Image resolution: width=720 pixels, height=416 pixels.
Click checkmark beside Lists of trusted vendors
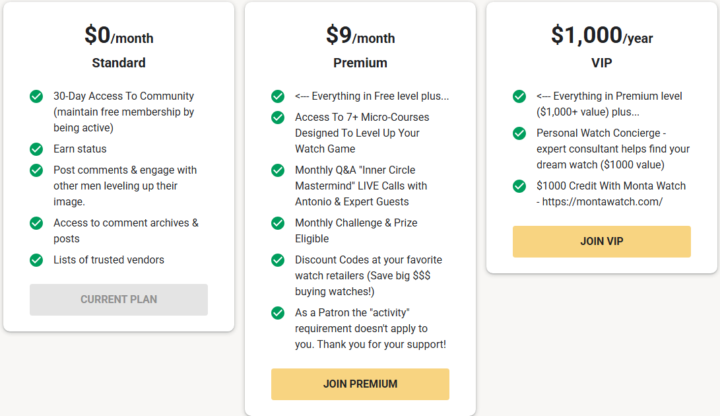[x=37, y=260]
